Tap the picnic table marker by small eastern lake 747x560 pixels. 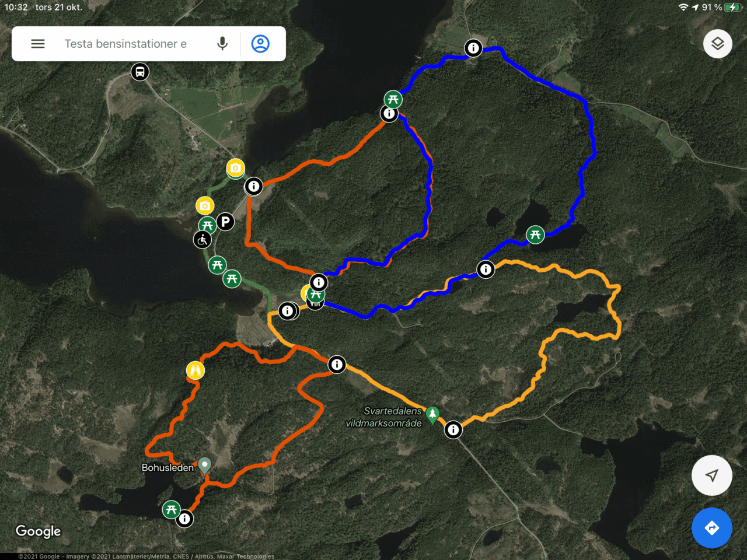(535, 235)
